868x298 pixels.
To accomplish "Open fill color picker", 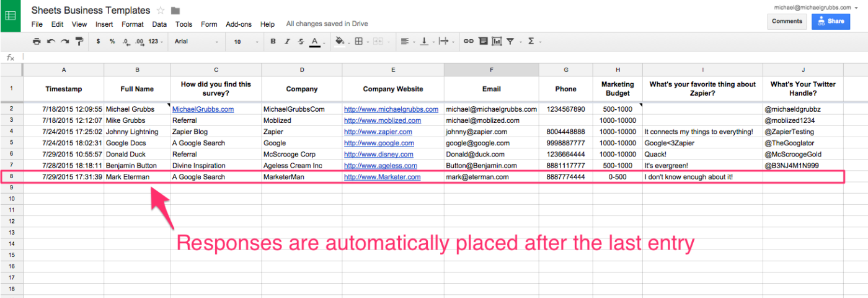I will coord(341,42).
